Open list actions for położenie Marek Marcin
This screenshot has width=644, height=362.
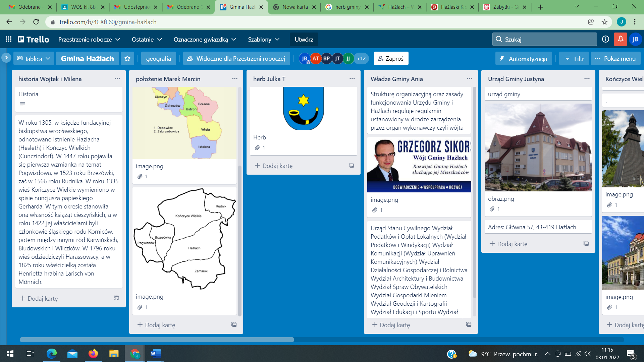(x=235, y=78)
